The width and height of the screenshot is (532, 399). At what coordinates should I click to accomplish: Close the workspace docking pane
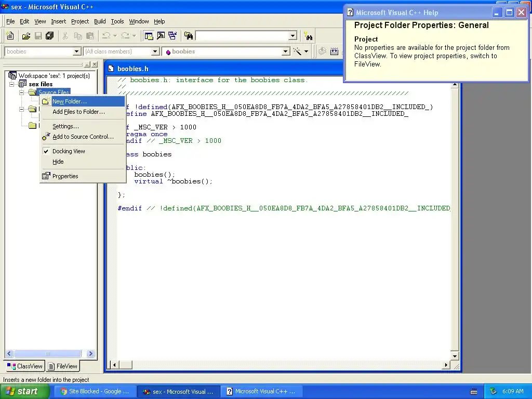coord(95,64)
